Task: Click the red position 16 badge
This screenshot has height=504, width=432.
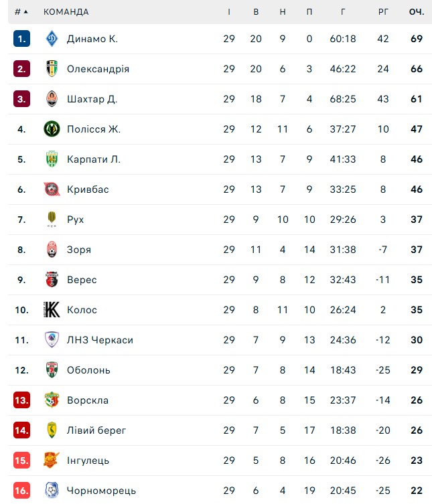Action: point(21,491)
